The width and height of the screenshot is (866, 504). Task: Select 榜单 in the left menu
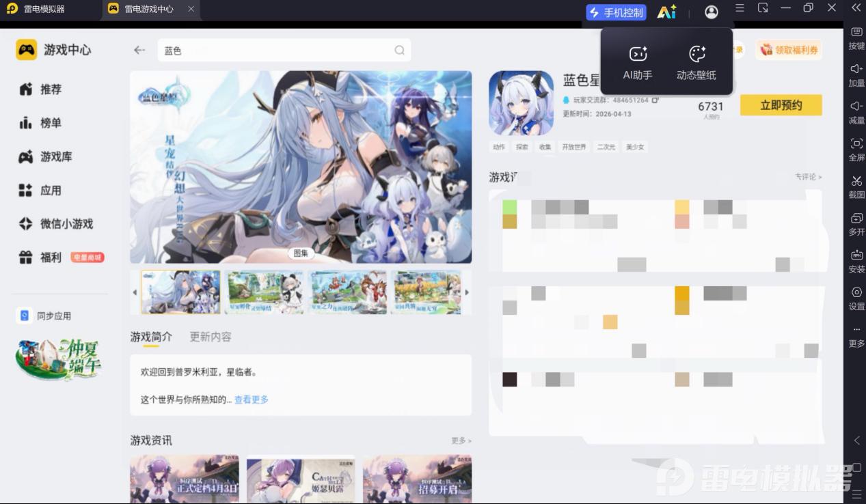50,123
